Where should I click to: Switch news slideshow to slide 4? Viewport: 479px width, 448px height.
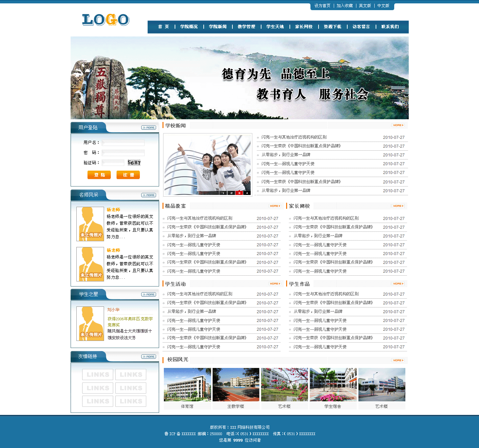247,193
